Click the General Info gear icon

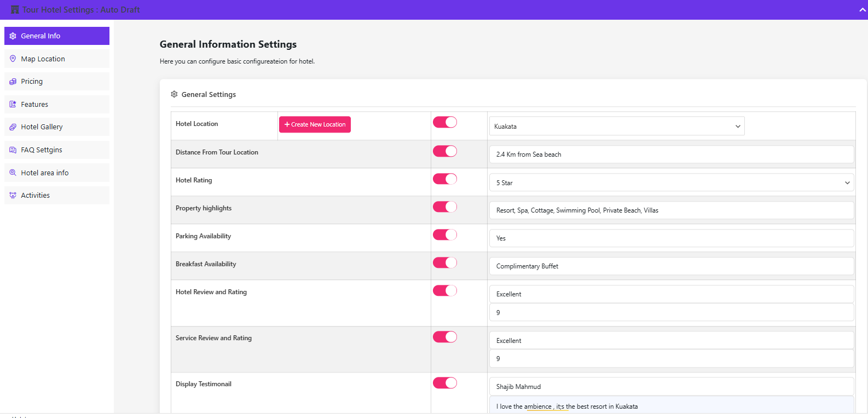(13, 36)
